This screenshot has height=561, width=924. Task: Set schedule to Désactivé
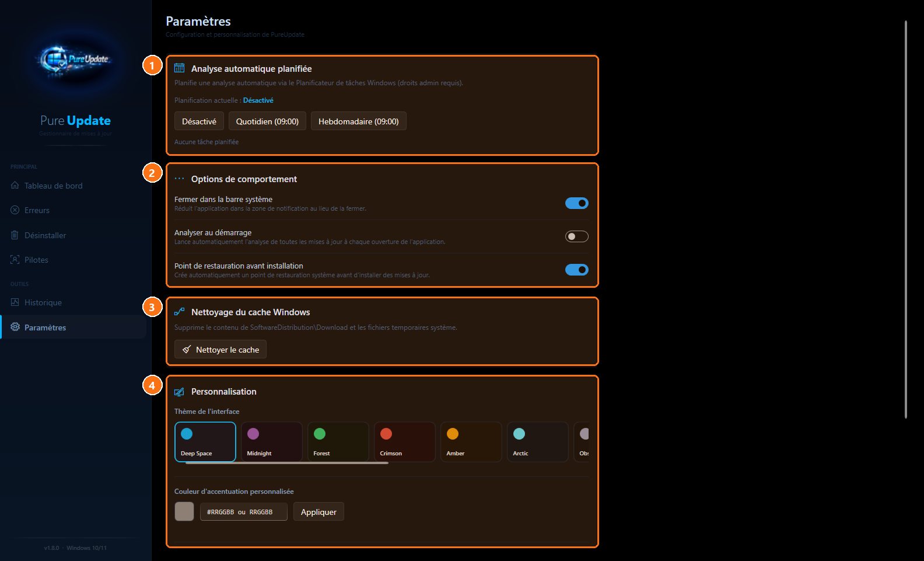coord(199,121)
